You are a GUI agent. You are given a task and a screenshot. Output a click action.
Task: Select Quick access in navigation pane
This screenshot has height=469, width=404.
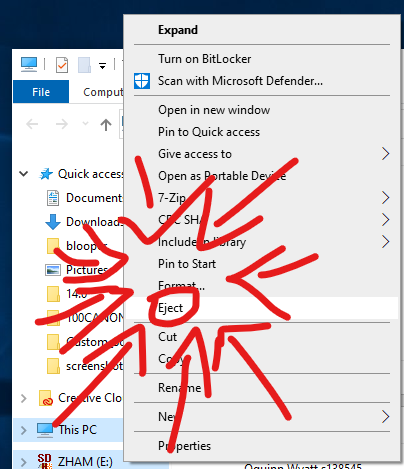pos(90,174)
